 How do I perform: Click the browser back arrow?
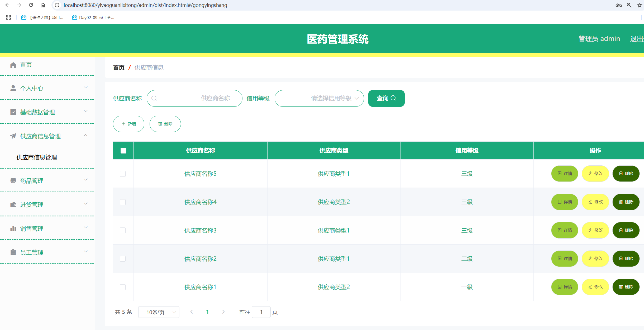pos(7,5)
